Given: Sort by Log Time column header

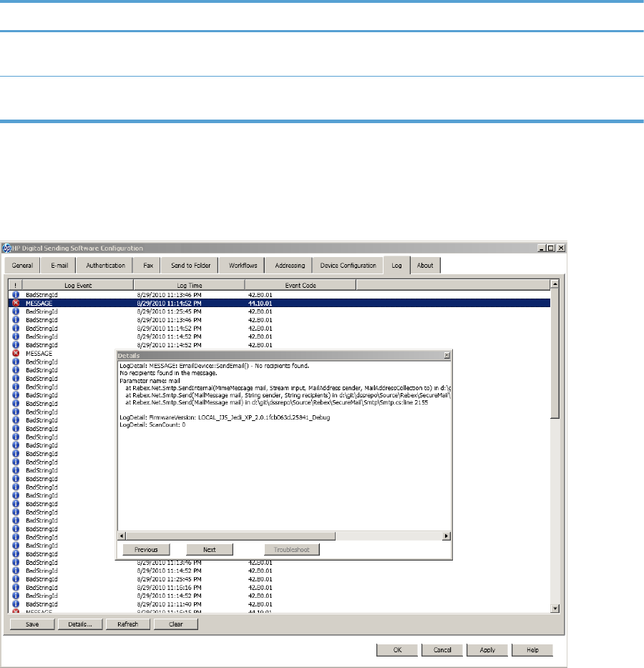Looking at the screenshot, I should click(190, 286).
